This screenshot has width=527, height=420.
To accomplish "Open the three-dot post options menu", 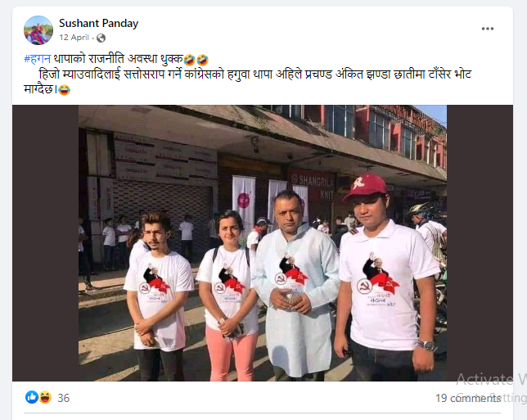I will tap(488, 29).
